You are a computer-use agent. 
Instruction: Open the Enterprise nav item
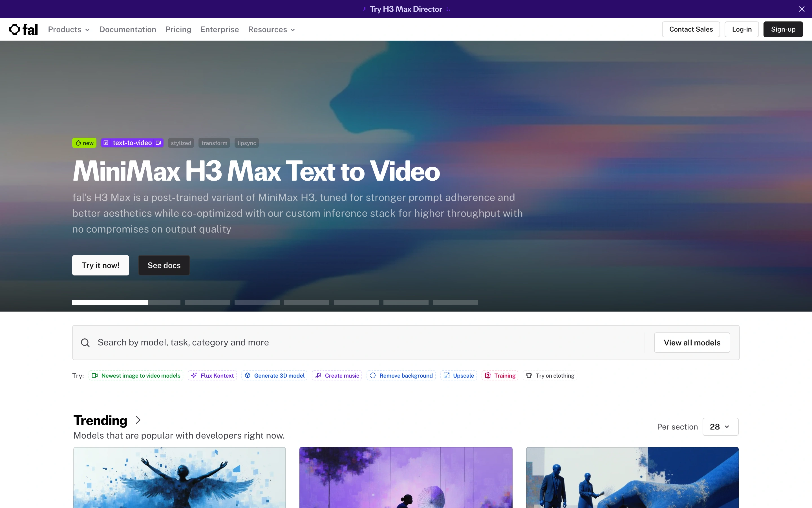(x=219, y=30)
